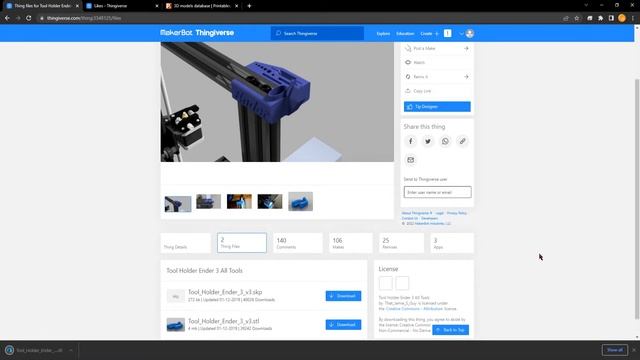The height and width of the screenshot is (360, 640).
Task: Open the notifications icon in header
Action: (x=448, y=33)
